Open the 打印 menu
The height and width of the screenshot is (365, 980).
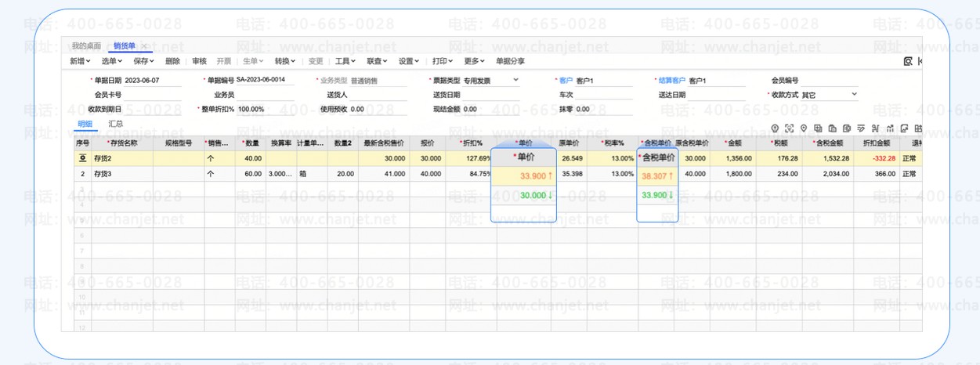tap(443, 61)
